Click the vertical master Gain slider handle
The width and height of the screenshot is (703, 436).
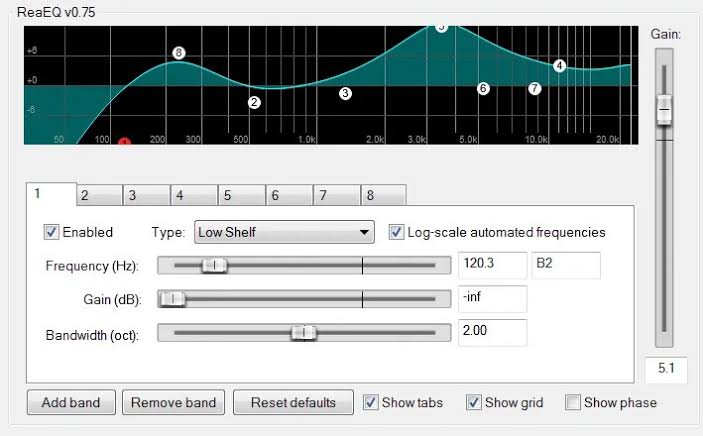(x=664, y=110)
